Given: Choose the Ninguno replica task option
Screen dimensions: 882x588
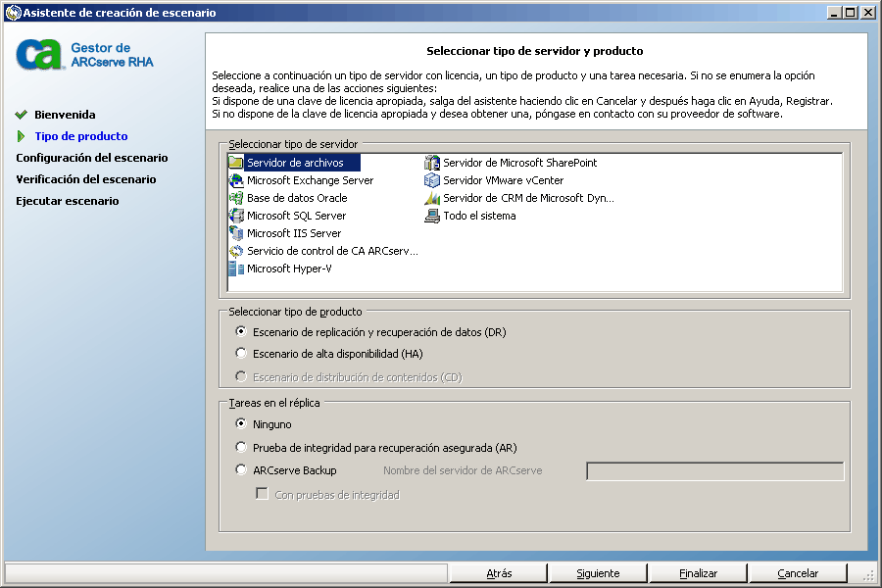Looking at the screenshot, I should pos(241,423).
